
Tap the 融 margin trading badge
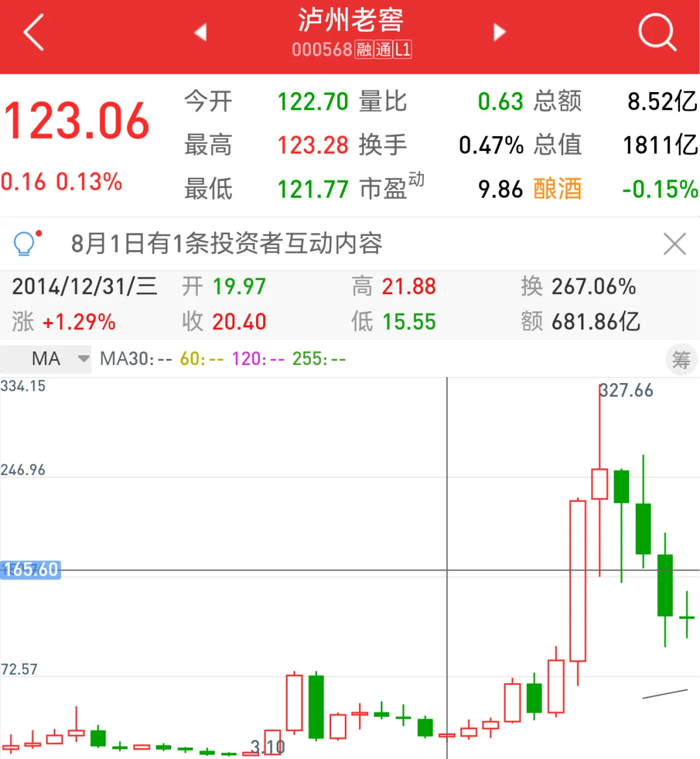pyautogui.click(x=364, y=49)
